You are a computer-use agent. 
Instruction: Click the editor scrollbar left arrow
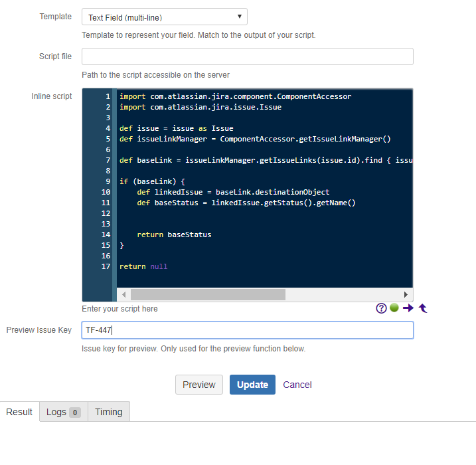(x=124, y=295)
